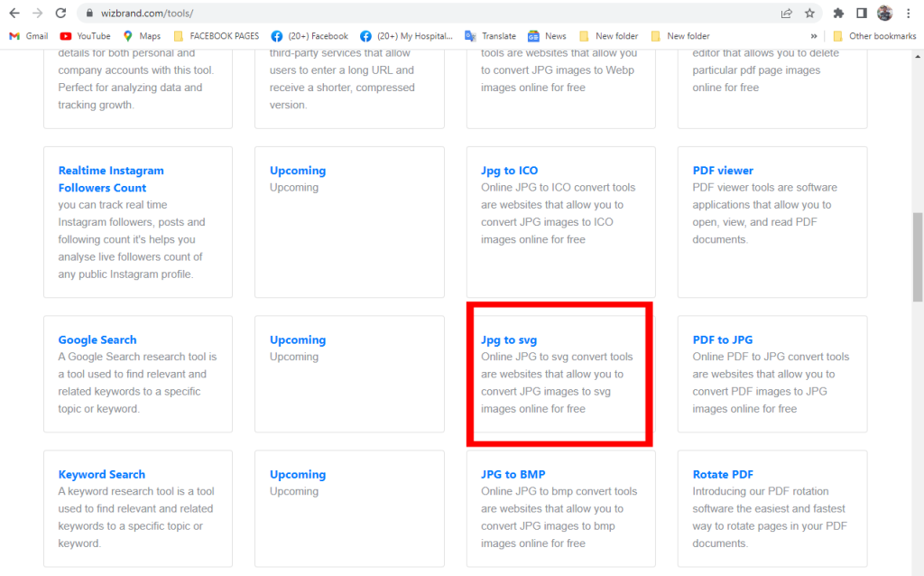924x576 pixels.
Task: Open the Other bookmarks folder
Action: (x=873, y=36)
